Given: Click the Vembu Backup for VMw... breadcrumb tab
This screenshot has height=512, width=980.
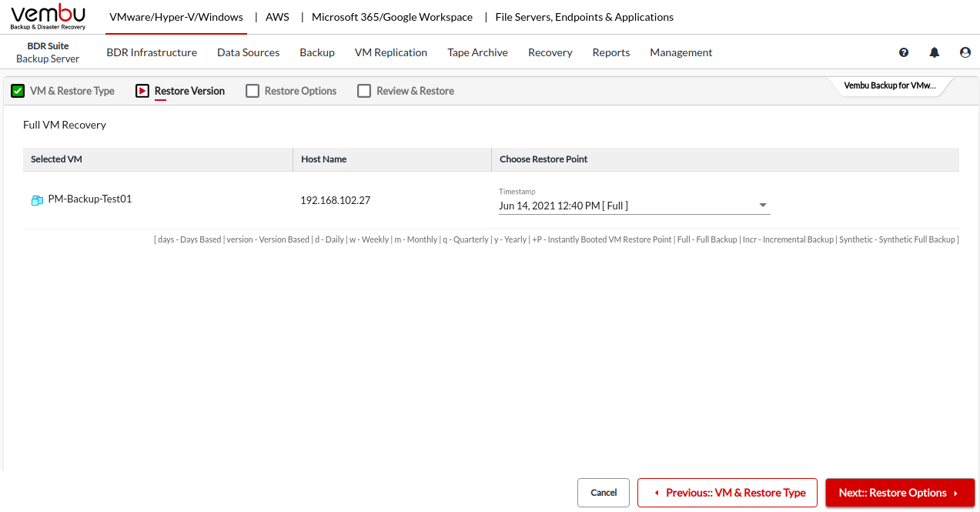Looking at the screenshot, I should (x=889, y=85).
